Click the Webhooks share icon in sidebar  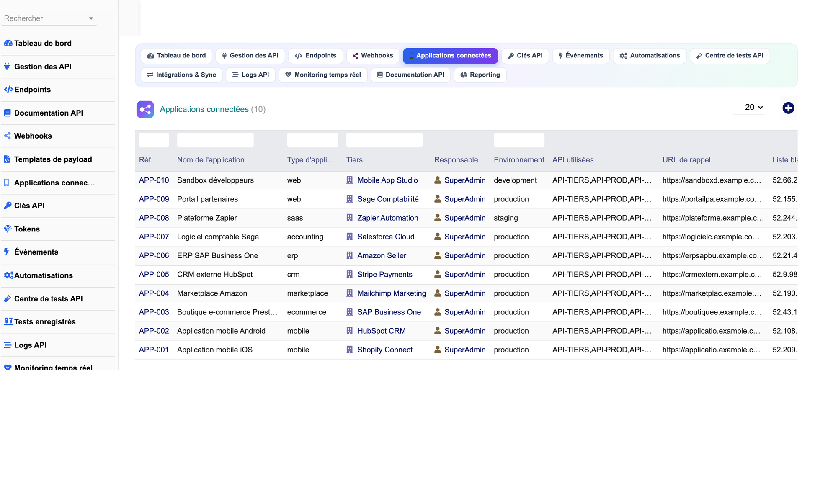(7, 136)
